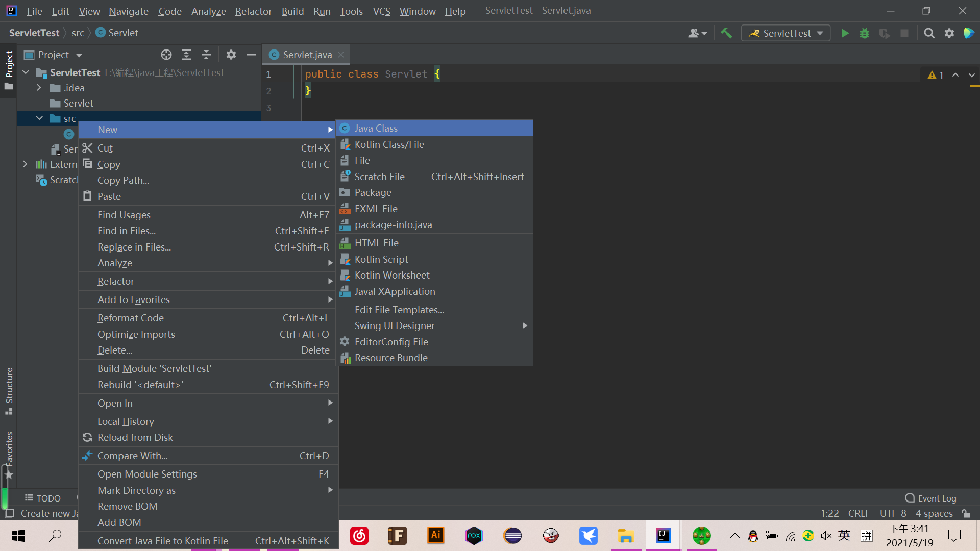Viewport: 980px width, 551px height.
Task: Expand the .idea folder
Action: click(39, 88)
